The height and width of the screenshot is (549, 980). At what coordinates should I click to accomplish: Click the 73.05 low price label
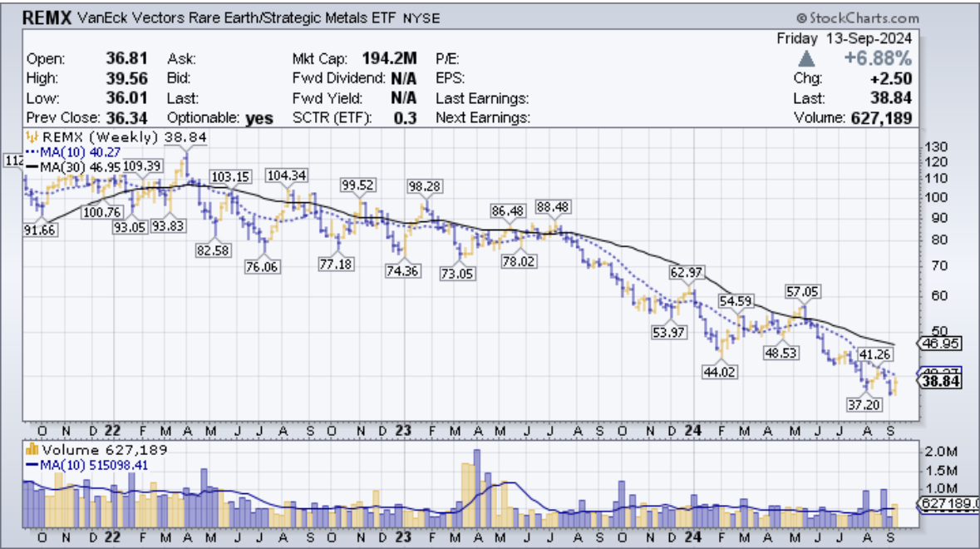coord(457,274)
